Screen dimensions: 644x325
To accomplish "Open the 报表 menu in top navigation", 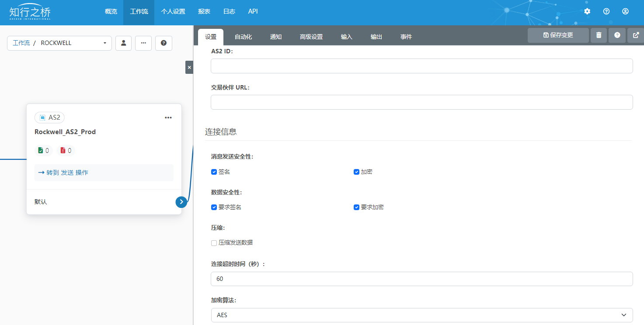I will 204,12.
